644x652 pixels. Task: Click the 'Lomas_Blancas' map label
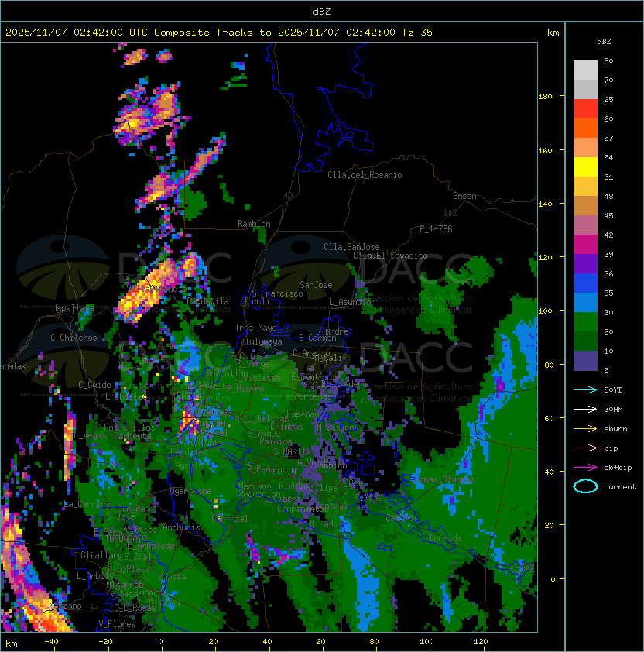click(444, 479)
